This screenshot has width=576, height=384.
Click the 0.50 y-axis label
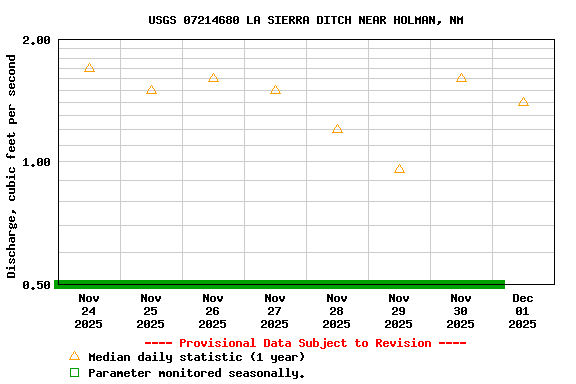pos(36,285)
